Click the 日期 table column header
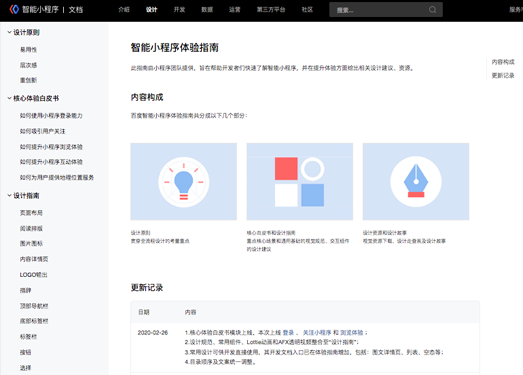Screen dimensions: 523x375 tap(144, 312)
